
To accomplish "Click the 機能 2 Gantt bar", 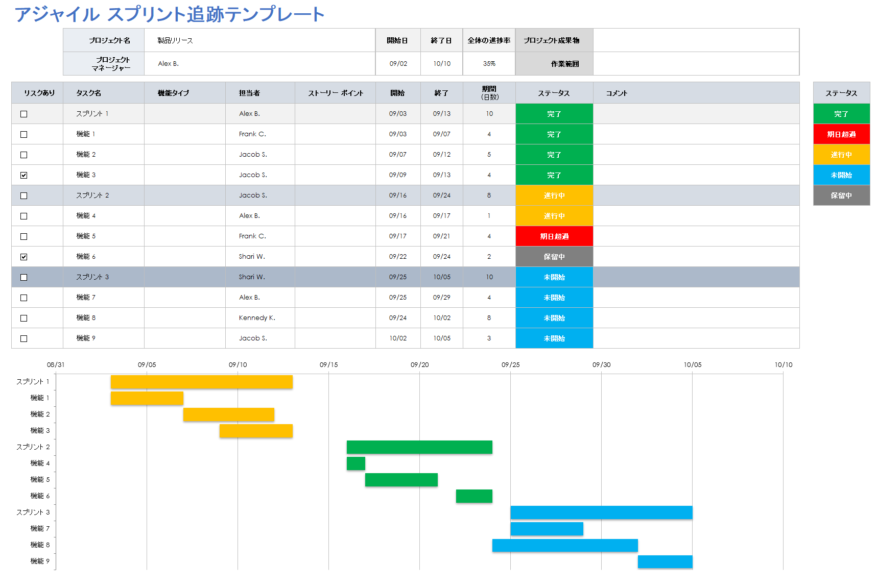I will pyautogui.click(x=229, y=414).
